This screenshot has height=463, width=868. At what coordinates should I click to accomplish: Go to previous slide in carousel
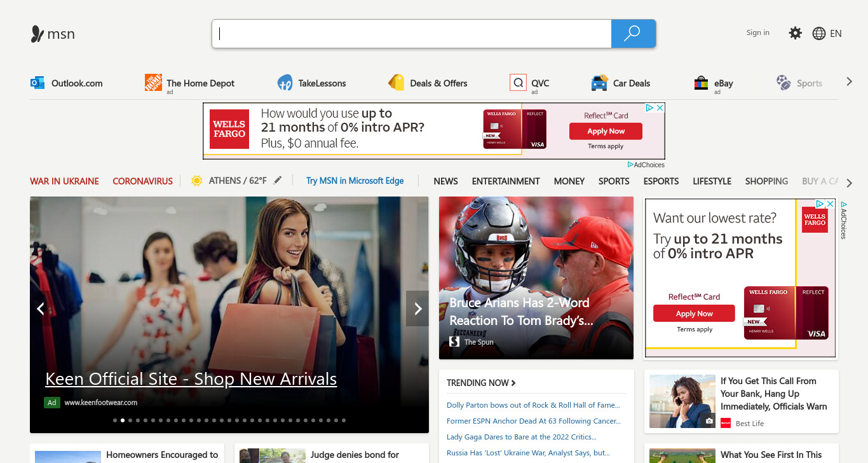tap(41, 308)
